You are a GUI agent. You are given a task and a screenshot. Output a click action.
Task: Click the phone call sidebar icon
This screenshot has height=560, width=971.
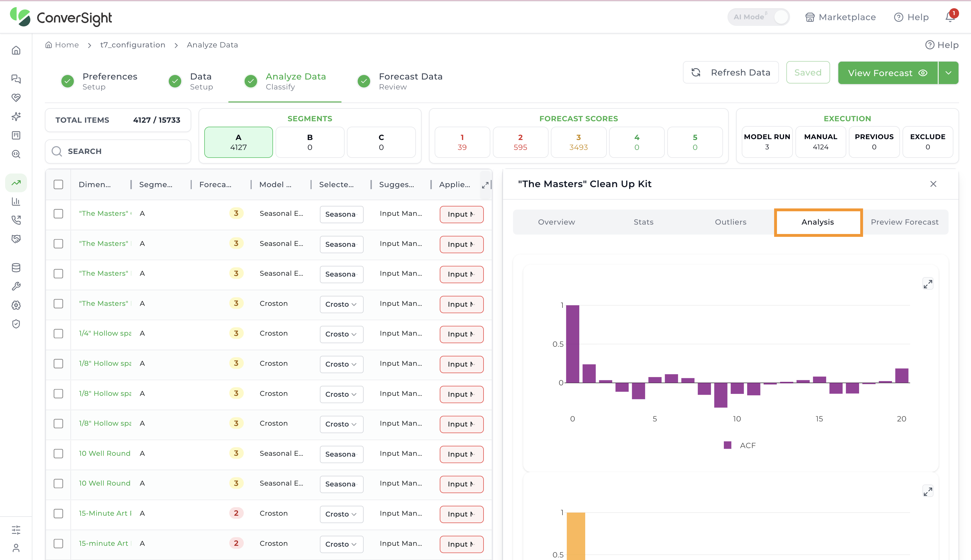[16, 220]
